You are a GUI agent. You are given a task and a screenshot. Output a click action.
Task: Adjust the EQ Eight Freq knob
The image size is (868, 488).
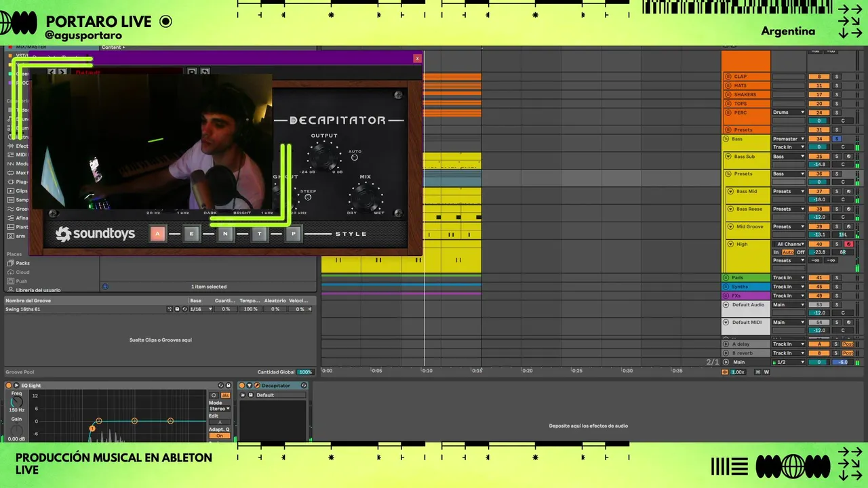[16, 402]
